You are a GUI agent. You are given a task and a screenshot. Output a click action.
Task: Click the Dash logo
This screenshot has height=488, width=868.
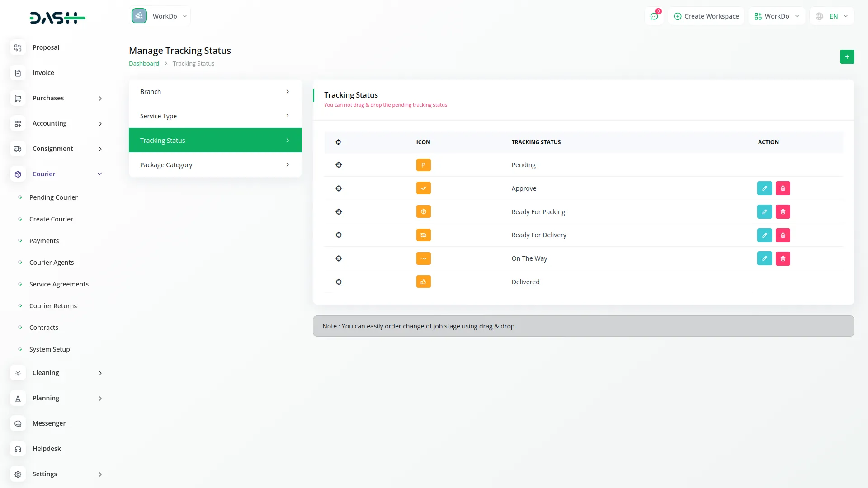coord(57,18)
